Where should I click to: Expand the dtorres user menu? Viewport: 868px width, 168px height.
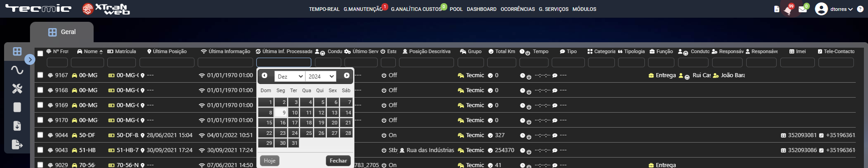click(x=834, y=9)
